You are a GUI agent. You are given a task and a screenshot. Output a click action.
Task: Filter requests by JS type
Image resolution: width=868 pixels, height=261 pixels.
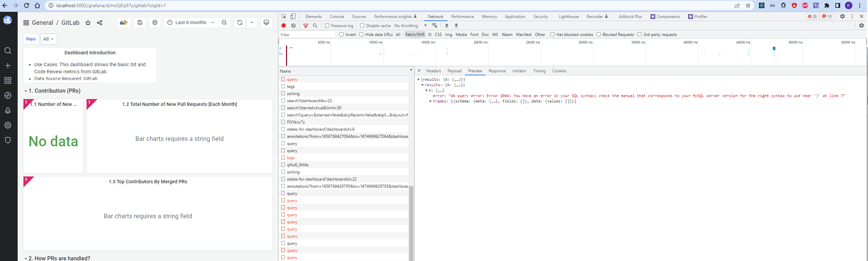tap(430, 34)
